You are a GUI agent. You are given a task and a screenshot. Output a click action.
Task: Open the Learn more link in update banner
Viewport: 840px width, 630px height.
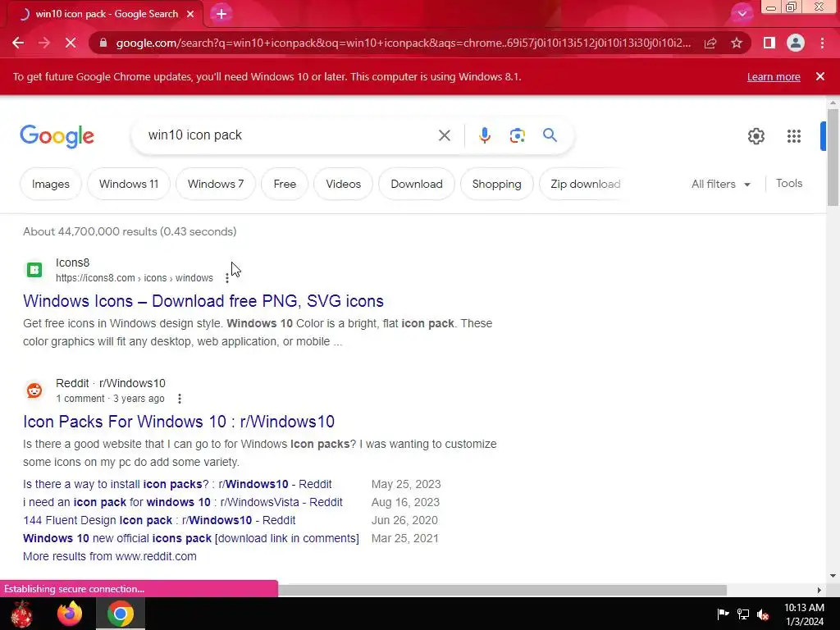tap(774, 76)
